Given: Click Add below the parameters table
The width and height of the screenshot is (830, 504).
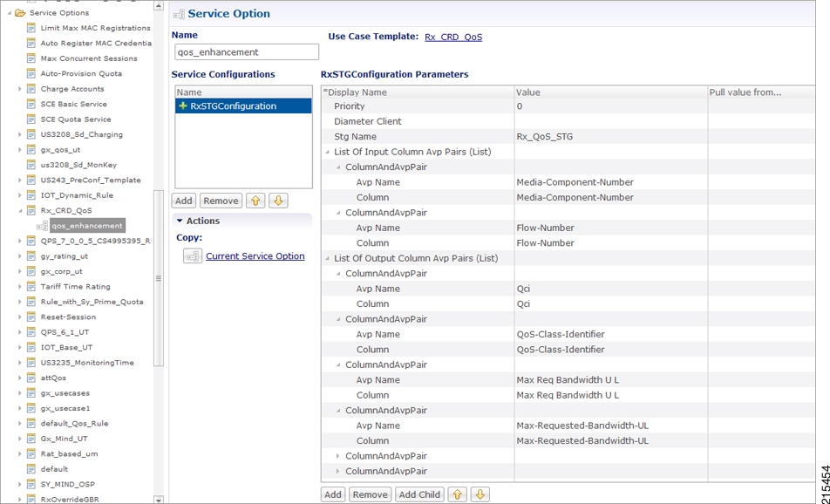Looking at the screenshot, I should coord(333,494).
